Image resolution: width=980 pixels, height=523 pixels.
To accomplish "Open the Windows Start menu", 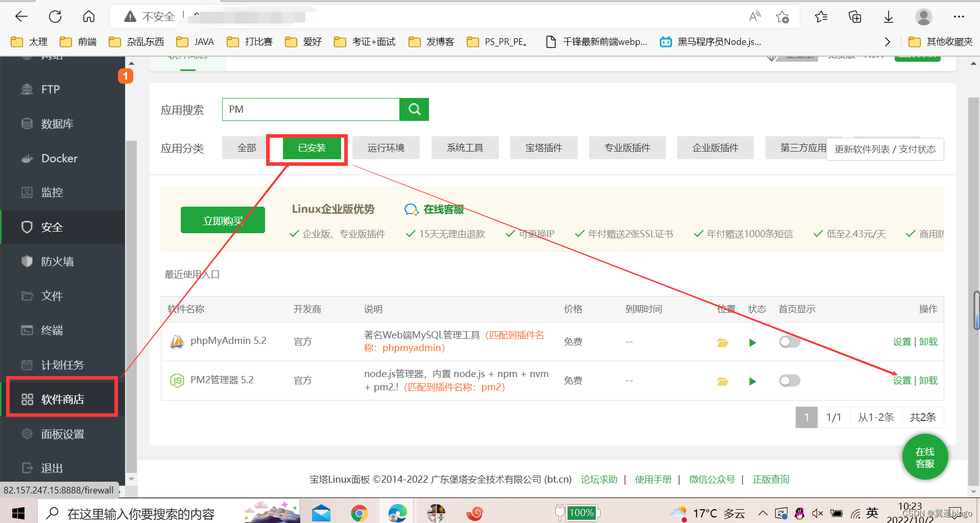I will [x=18, y=513].
